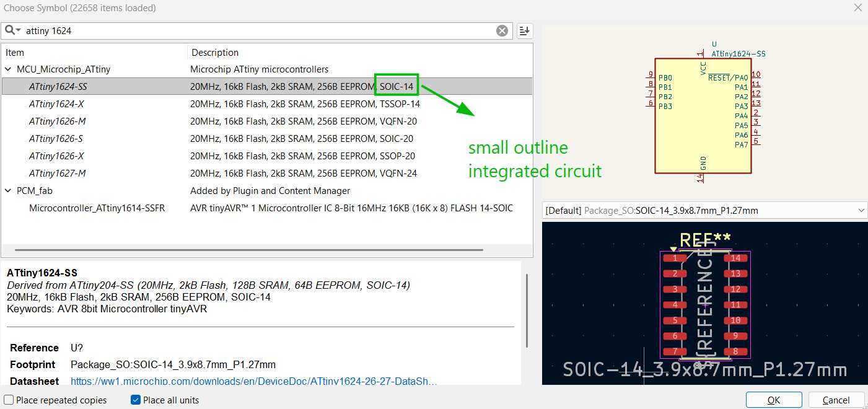Confirm with the OK button
Viewport: 868px width, 409px height.
click(774, 400)
